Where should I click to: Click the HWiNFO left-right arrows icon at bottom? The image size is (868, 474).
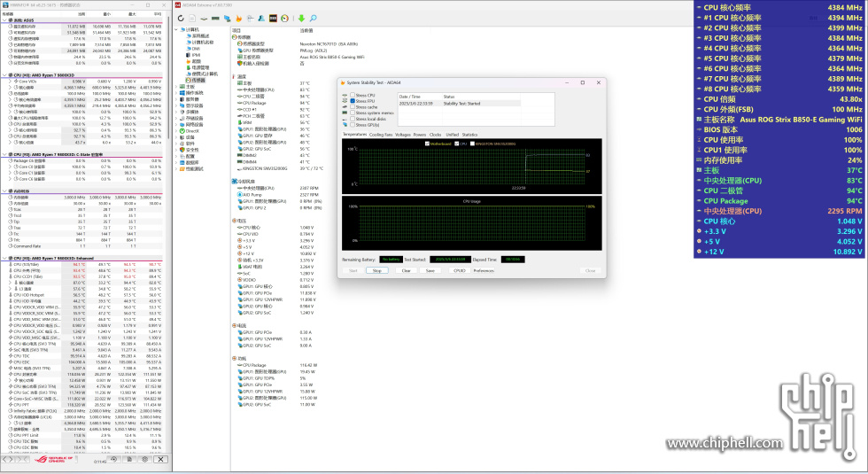[8, 459]
